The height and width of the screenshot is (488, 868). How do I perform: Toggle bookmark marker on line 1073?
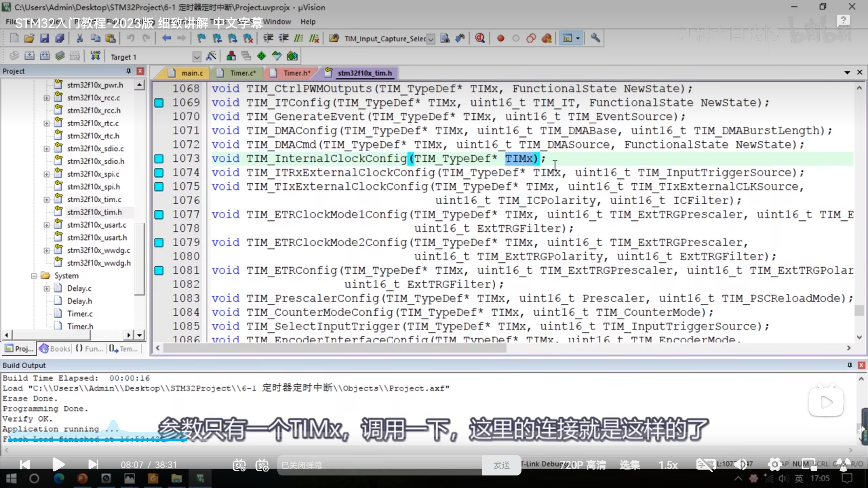(x=159, y=159)
